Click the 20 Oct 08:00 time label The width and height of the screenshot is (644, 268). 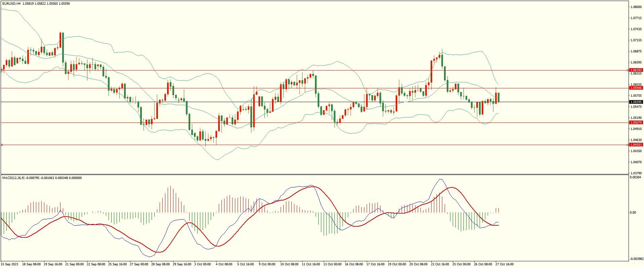[418, 264]
